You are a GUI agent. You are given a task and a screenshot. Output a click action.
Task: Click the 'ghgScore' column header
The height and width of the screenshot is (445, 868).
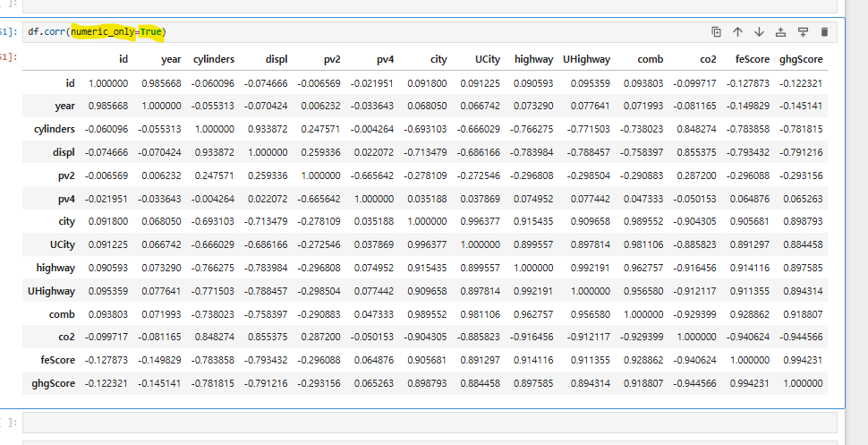click(801, 59)
